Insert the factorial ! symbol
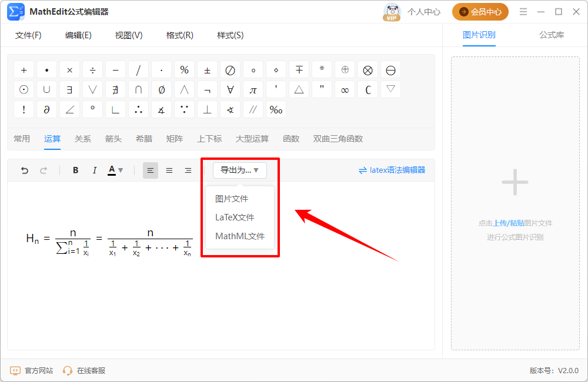This screenshot has height=382, width=588. (x=24, y=109)
